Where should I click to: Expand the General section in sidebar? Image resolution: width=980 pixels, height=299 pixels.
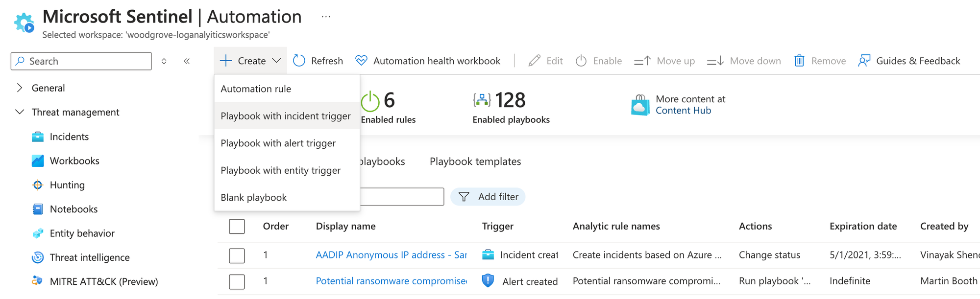20,88
